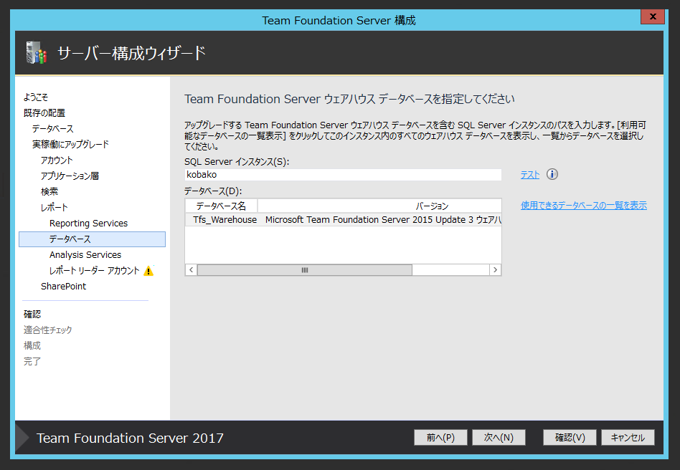This screenshot has height=470, width=680.
Task: Open Analysis Services step
Action: [x=85, y=255]
